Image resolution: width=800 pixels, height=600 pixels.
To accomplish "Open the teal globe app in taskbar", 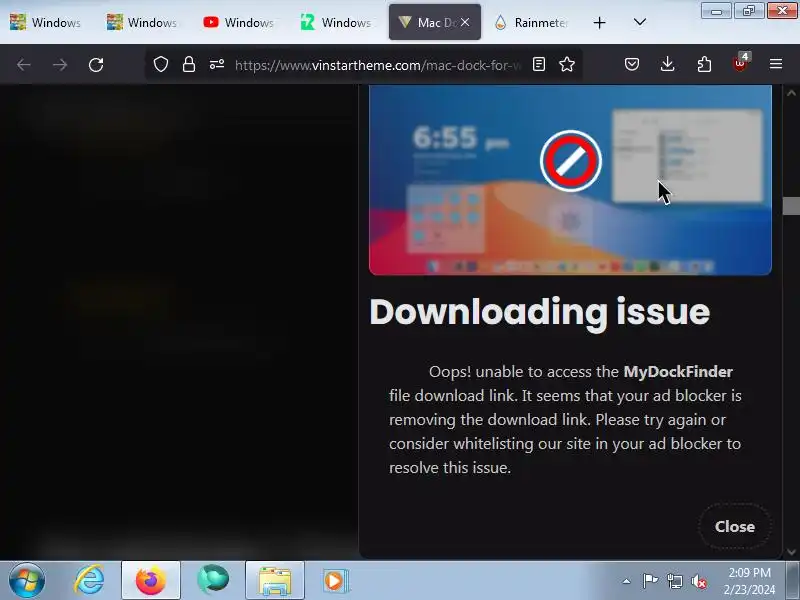I will (x=213, y=580).
